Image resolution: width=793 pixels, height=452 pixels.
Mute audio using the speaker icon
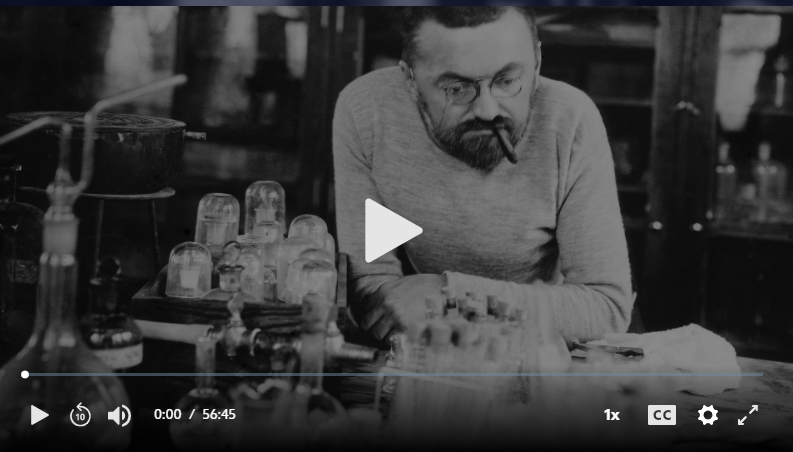pyautogui.click(x=119, y=416)
